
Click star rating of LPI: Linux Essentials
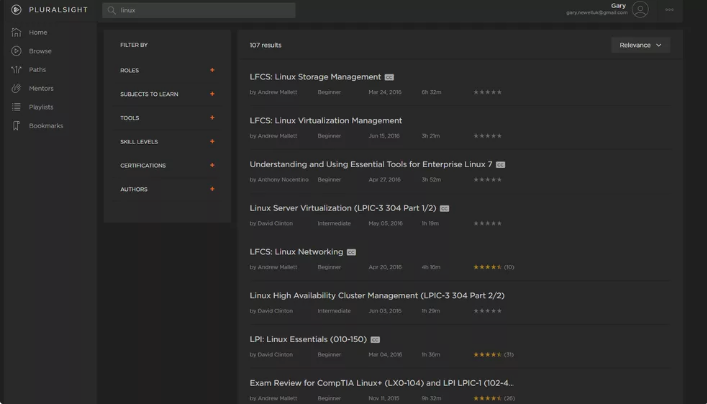click(x=487, y=354)
